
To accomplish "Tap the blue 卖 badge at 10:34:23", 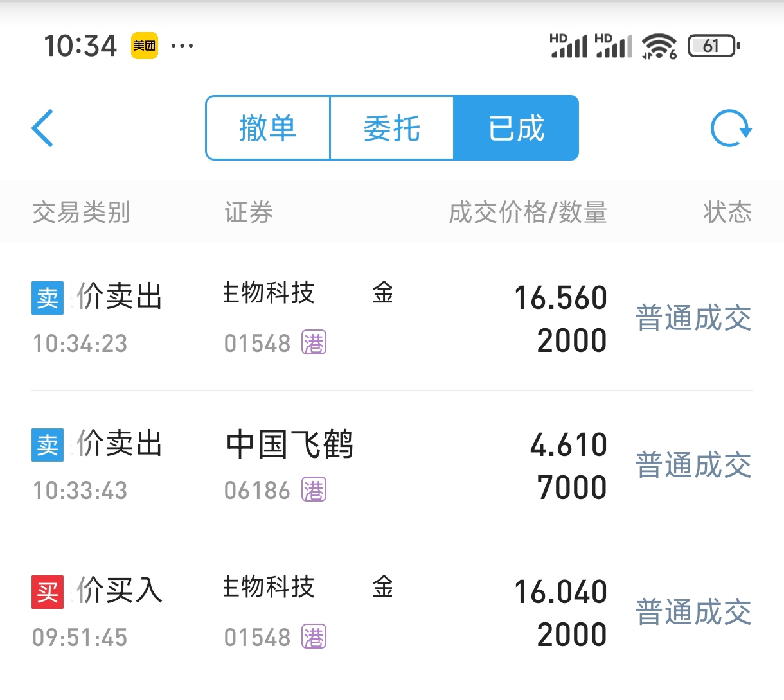I will (x=48, y=298).
